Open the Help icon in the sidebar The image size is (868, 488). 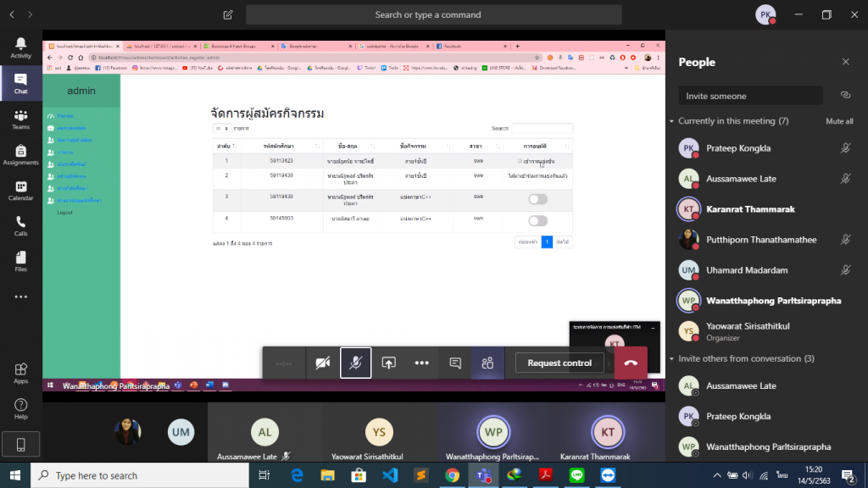20,409
